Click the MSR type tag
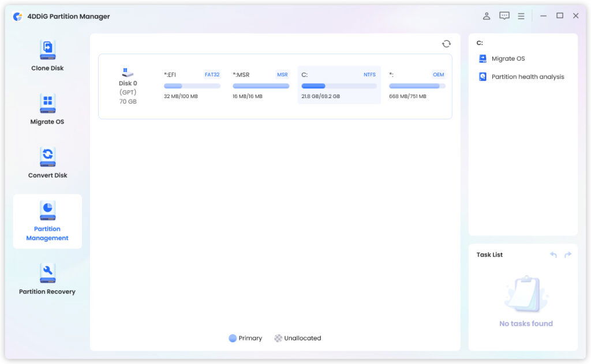 click(282, 74)
